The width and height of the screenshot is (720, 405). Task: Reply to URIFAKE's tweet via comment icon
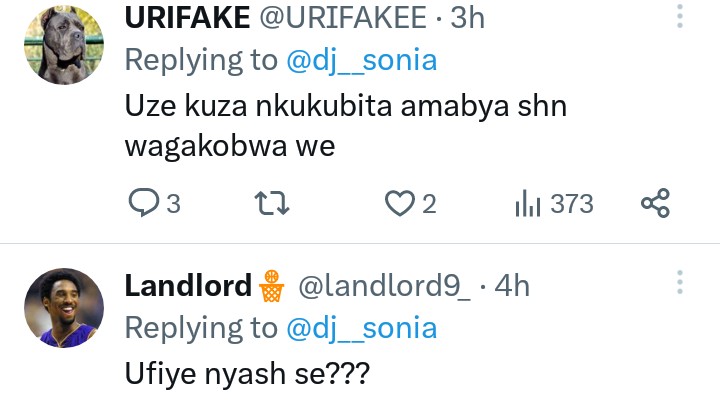coord(146,204)
